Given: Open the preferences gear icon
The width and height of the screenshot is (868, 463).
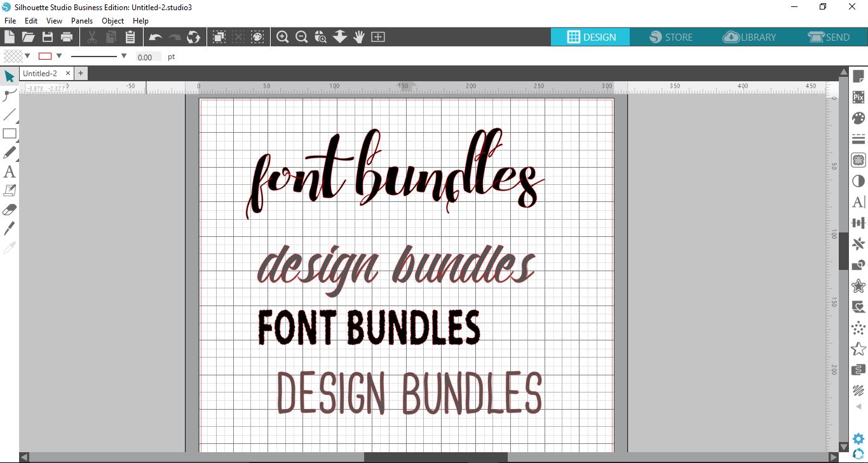Looking at the screenshot, I should 858,439.
